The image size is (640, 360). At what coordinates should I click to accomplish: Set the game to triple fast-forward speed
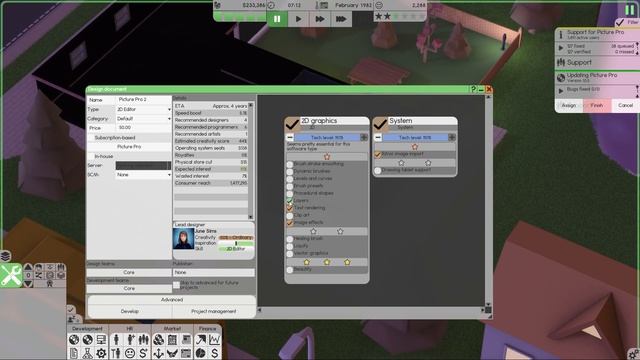[x=341, y=19]
